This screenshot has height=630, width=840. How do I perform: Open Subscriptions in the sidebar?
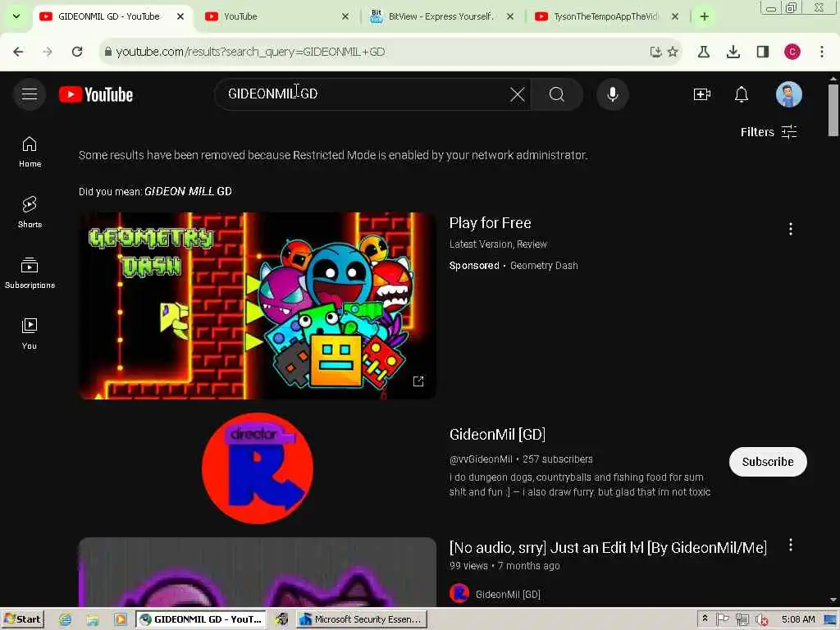click(x=30, y=273)
